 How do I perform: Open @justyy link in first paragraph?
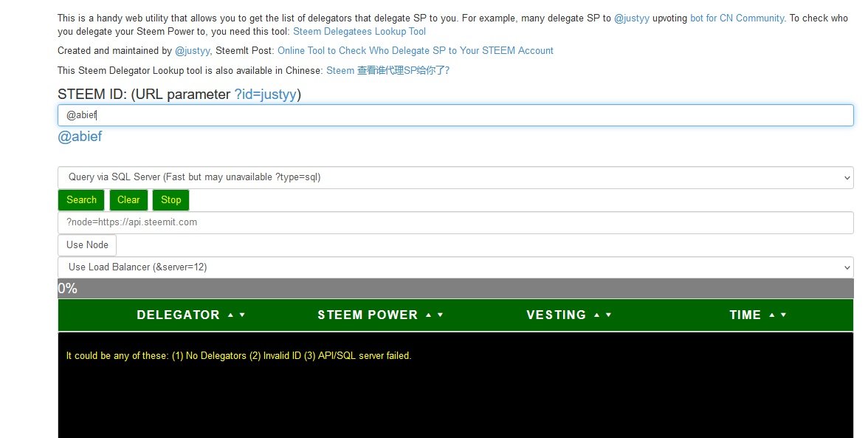coord(632,18)
